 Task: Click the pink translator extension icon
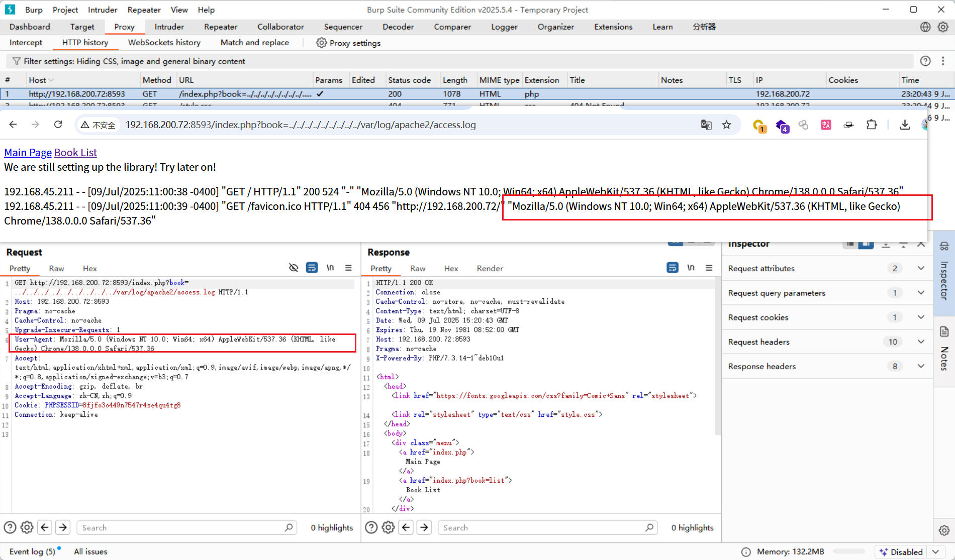(x=826, y=125)
